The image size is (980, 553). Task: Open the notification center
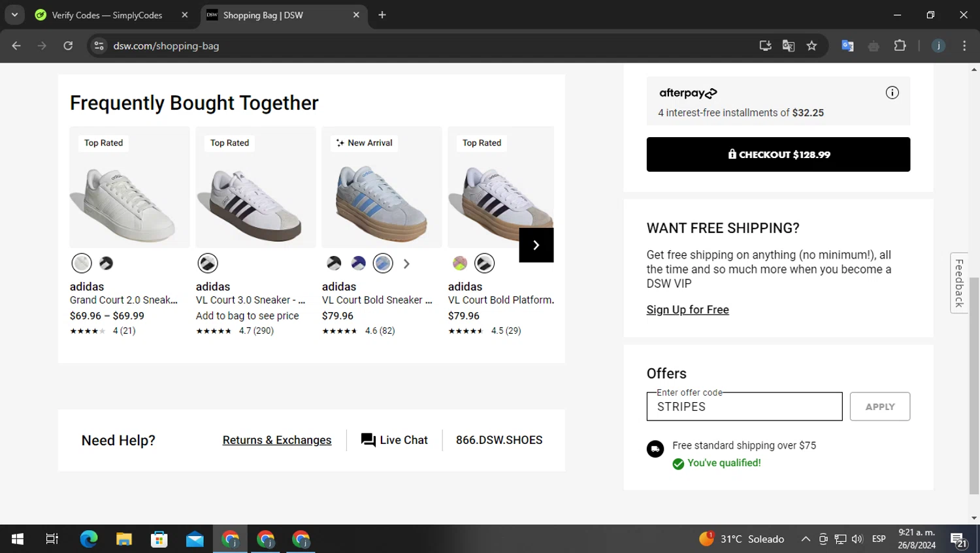pyautogui.click(x=958, y=539)
